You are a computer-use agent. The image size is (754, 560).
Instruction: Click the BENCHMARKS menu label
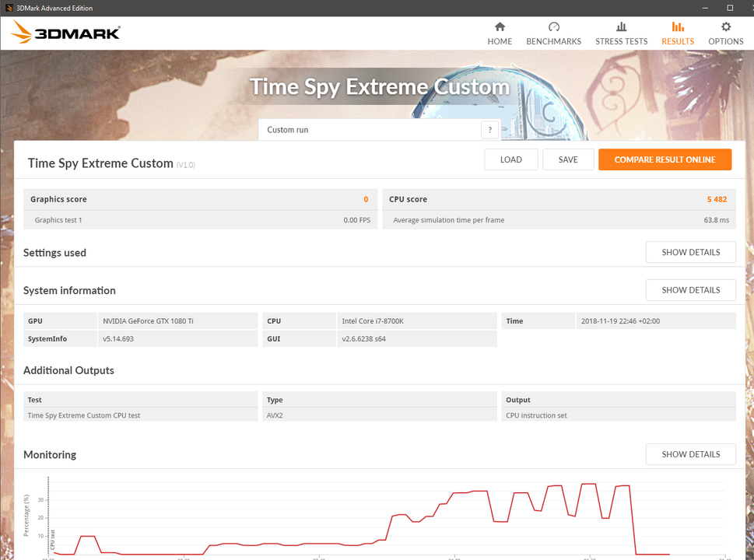(553, 41)
